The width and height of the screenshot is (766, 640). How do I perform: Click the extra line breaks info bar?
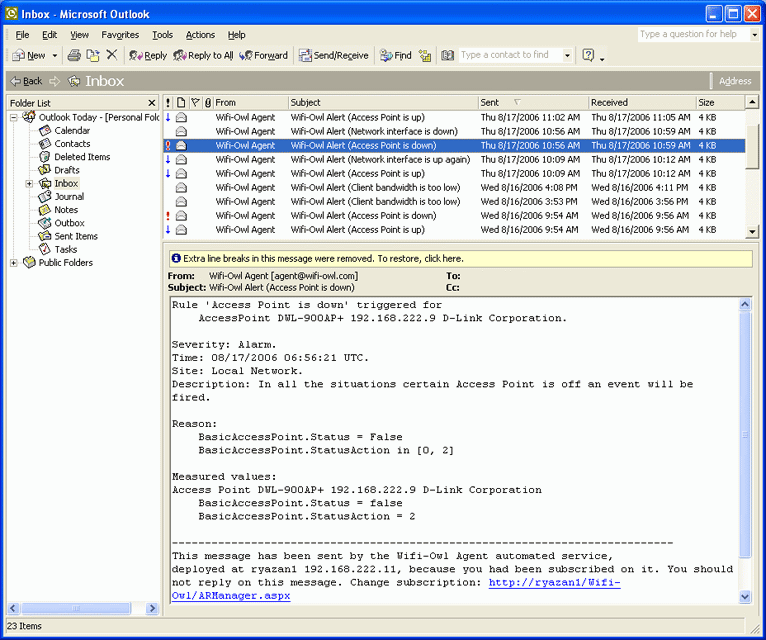pyautogui.click(x=461, y=258)
